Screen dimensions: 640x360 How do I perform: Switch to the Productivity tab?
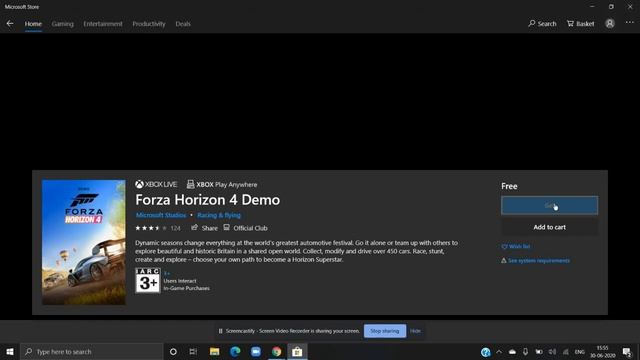click(149, 24)
